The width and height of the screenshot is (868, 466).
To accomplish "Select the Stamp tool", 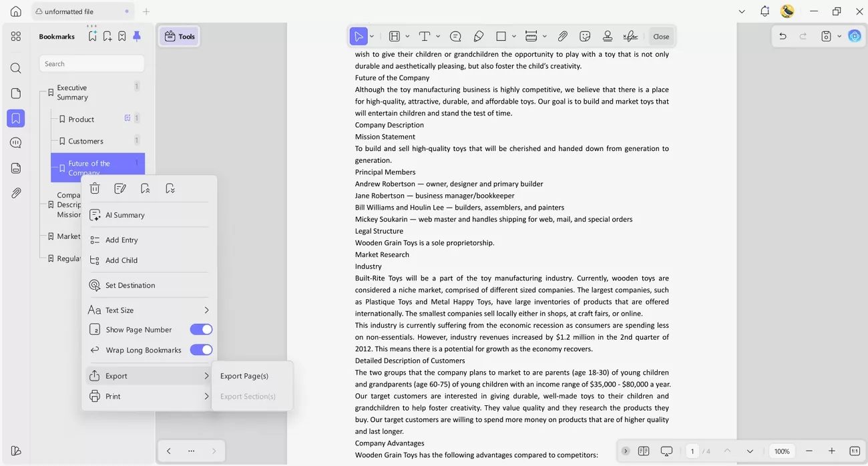I will coord(608,36).
